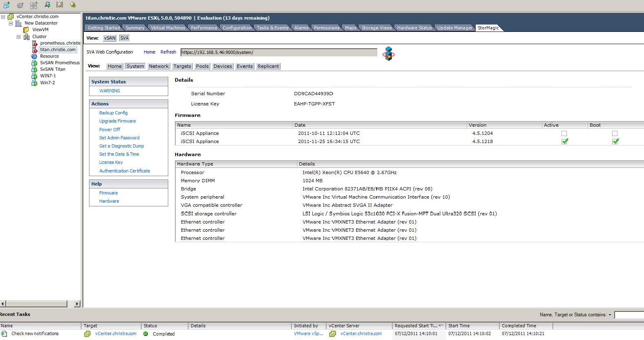
Task: Click the WARNING system status link
Action: tap(110, 91)
